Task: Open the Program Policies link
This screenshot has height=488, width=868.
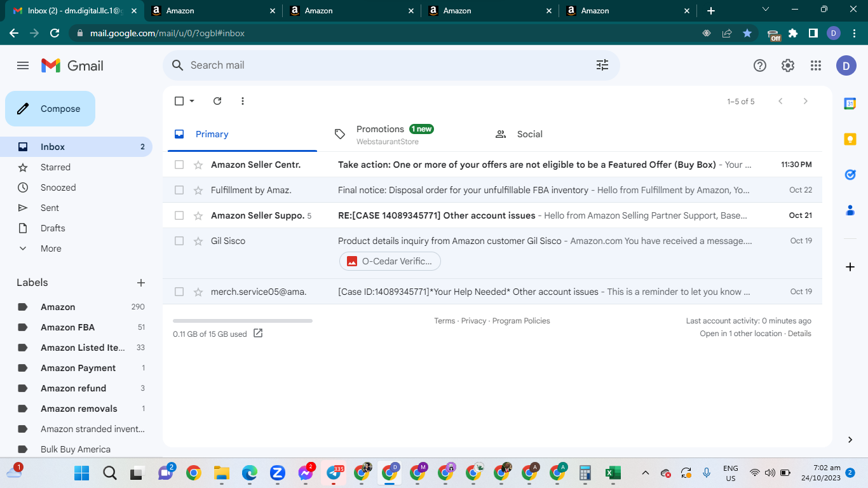Action: click(x=521, y=321)
